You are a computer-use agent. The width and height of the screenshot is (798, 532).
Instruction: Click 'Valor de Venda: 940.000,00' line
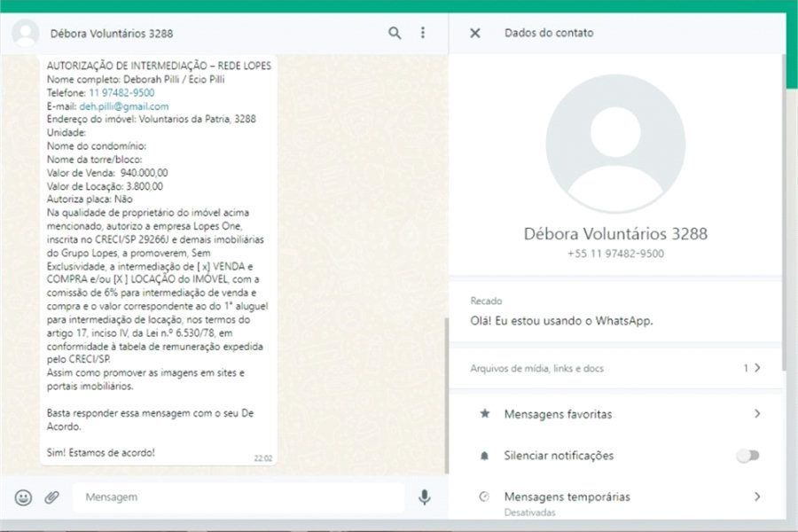pyautogui.click(x=107, y=173)
